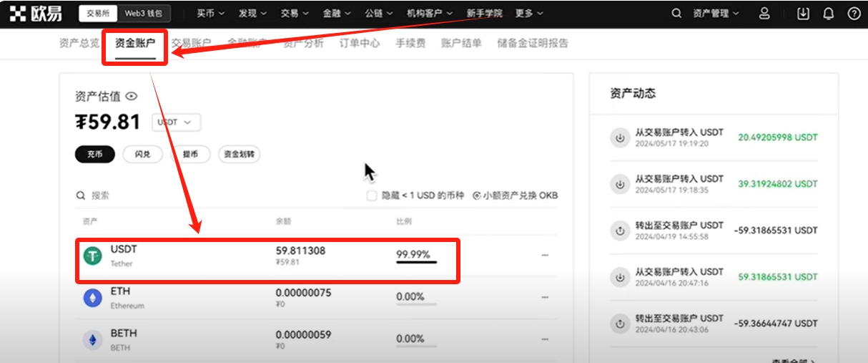
Task: Open the user profile icon
Action: 764,14
